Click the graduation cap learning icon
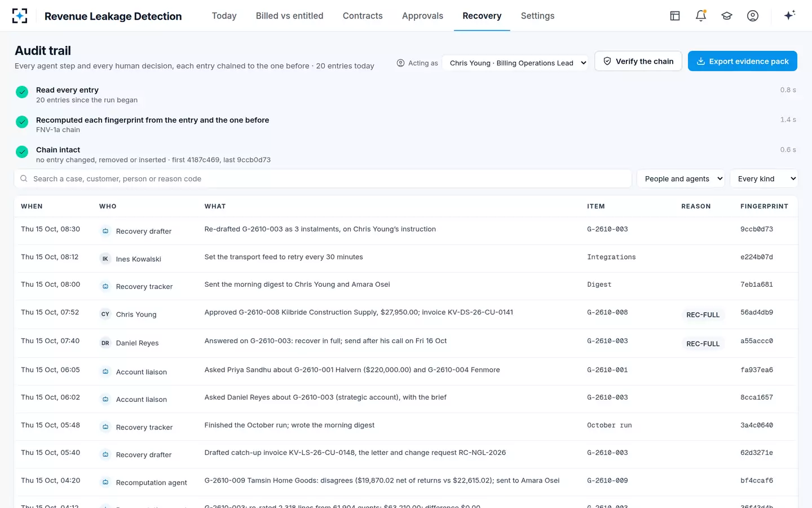The image size is (812, 508). pyautogui.click(x=727, y=16)
